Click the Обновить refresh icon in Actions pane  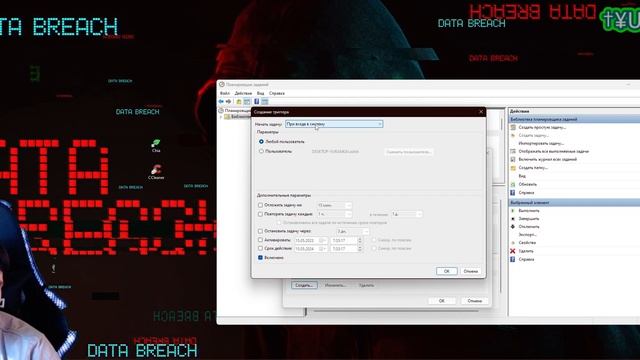click(513, 184)
